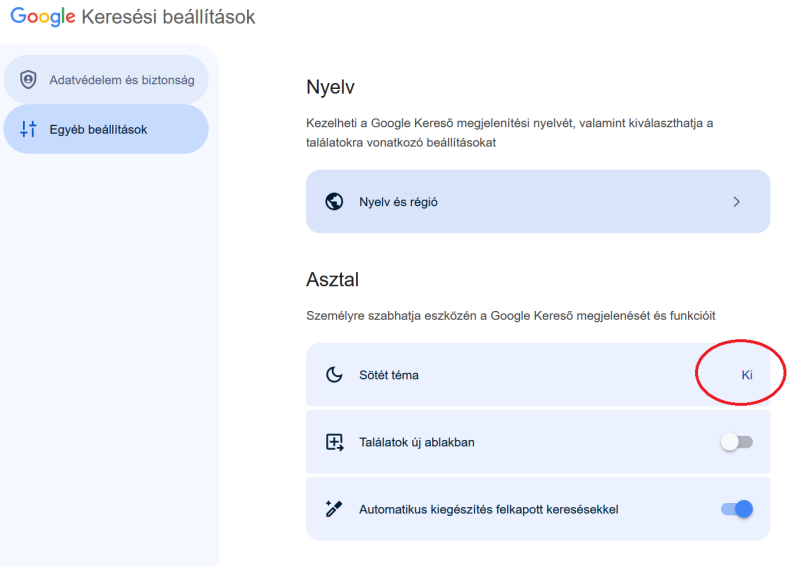Screen dimensions: 800x566
Task: Click the Asztal section heading
Action: (333, 279)
